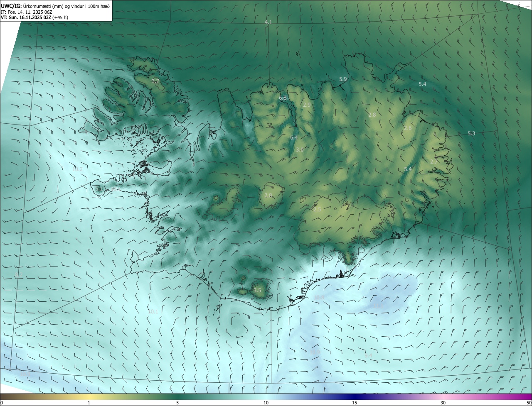Click the 9.4 value label on the map
The image size is (532, 406).
[368, 355]
